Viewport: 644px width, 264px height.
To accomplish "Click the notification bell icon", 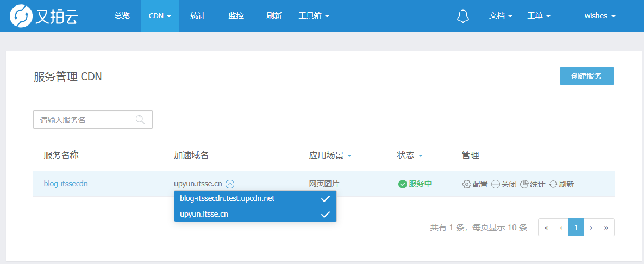I will (x=463, y=16).
